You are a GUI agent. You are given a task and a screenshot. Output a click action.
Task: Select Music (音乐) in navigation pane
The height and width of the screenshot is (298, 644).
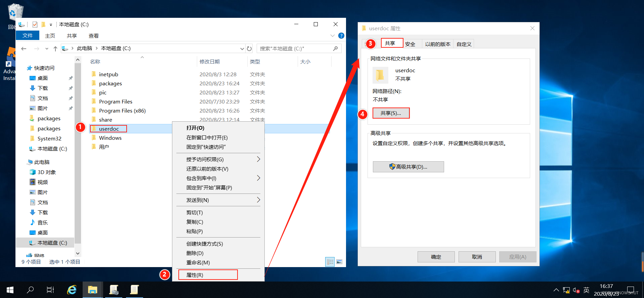(43, 222)
